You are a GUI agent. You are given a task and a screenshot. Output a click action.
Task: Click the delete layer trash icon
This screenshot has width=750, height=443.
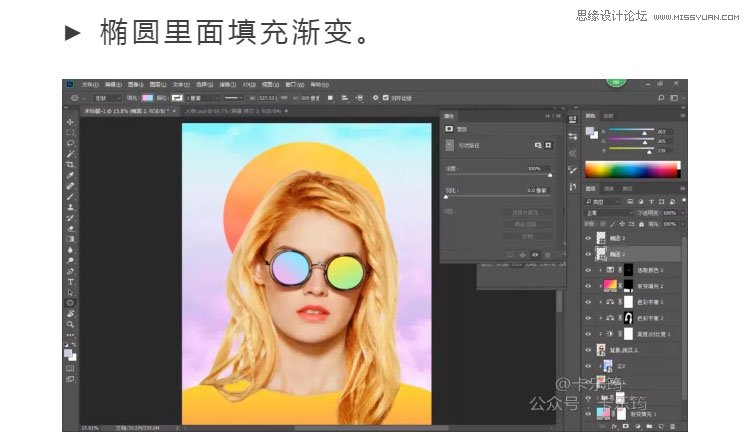coord(673,427)
